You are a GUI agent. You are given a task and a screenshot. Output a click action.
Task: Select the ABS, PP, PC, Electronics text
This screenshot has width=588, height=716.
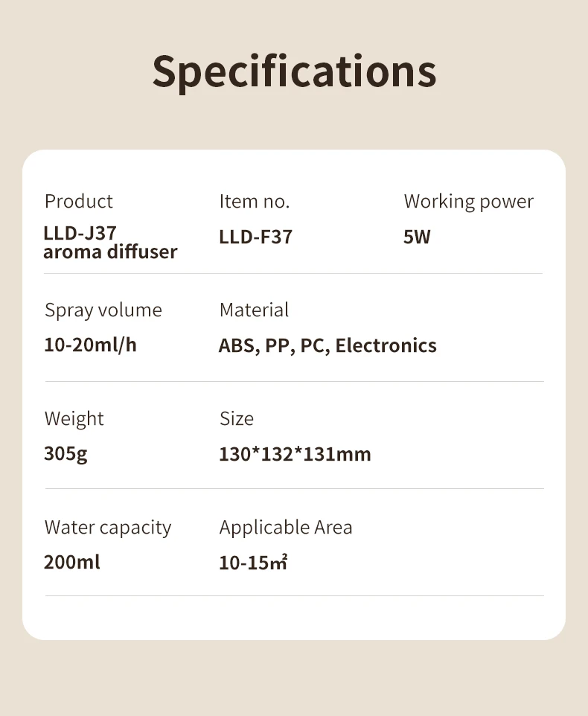pyautogui.click(x=327, y=345)
